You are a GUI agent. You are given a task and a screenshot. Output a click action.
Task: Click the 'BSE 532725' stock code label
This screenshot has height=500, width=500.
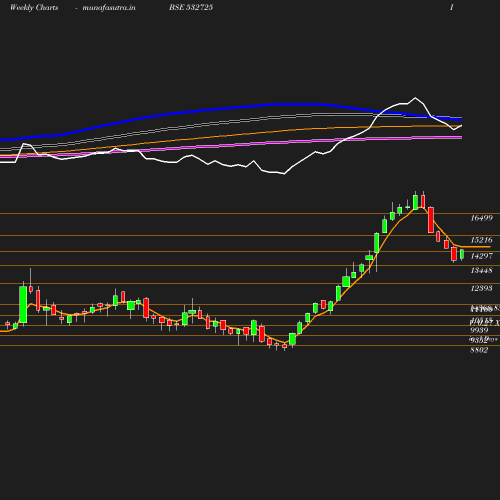pyautogui.click(x=191, y=7)
